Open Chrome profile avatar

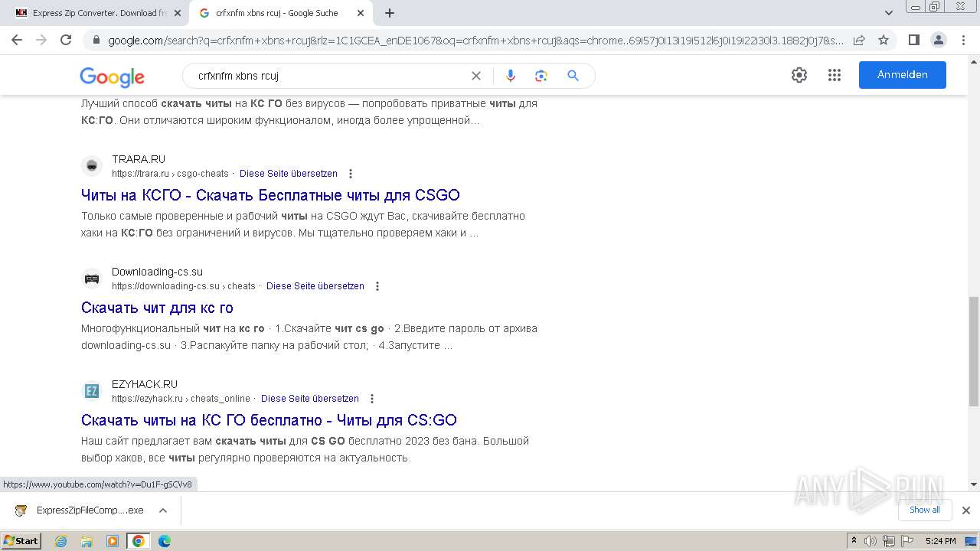(x=938, y=40)
